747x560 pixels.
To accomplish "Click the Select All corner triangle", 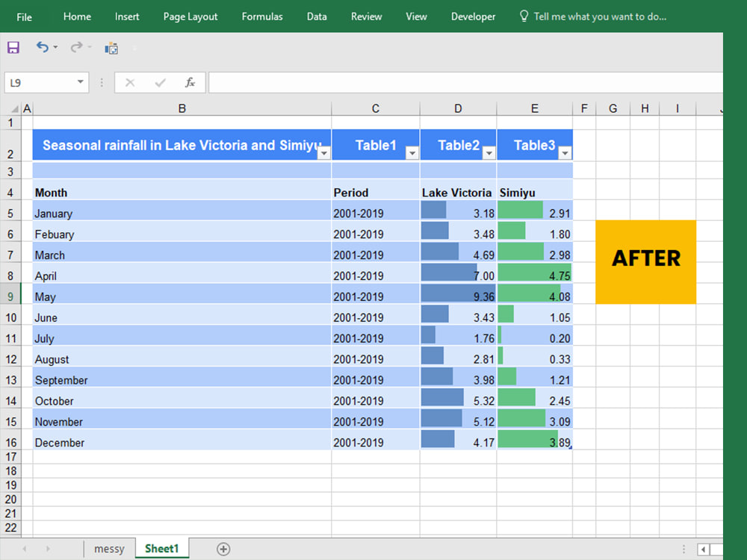I will coord(15,109).
